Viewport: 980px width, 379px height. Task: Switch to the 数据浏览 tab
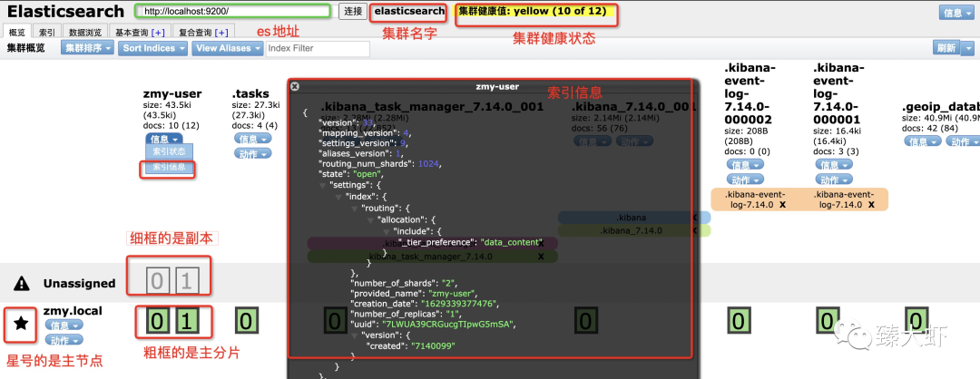coord(85,32)
